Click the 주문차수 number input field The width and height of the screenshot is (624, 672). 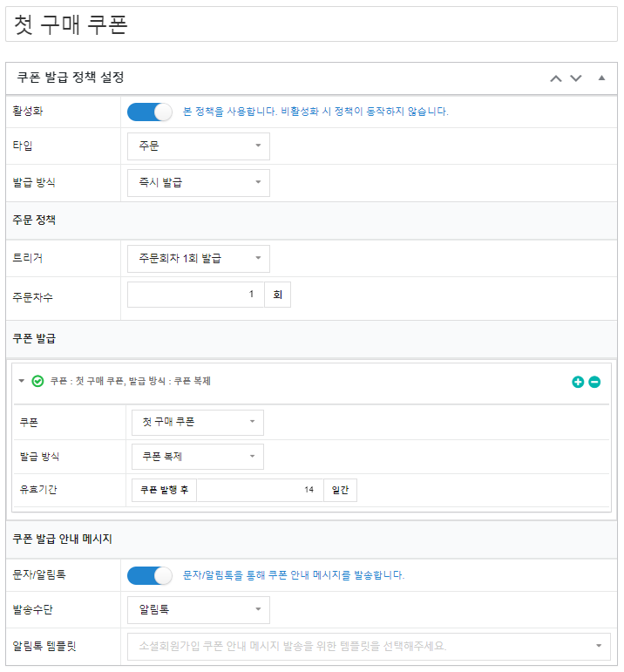pos(196,295)
